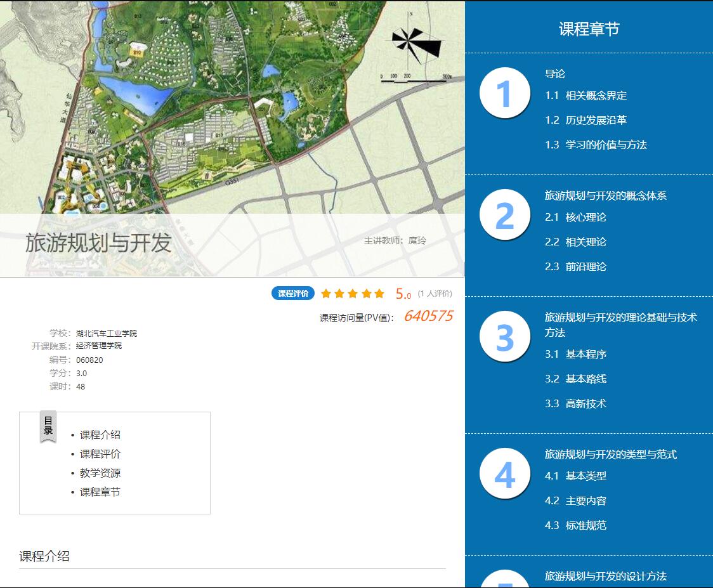Click the 目录 bookmark ribbon icon
This screenshot has width=713, height=588.
(x=48, y=426)
